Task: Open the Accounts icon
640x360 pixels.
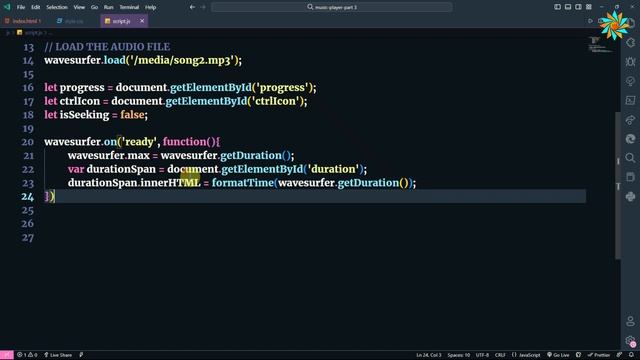Action: tap(631, 321)
